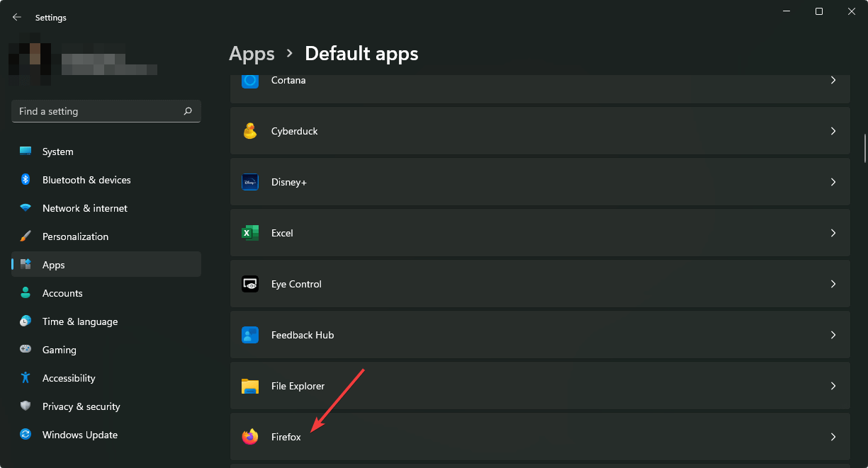Screen dimensions: 868x468
Task: Click the Bluetooth icon in sidebar
Action: point(26,180)
